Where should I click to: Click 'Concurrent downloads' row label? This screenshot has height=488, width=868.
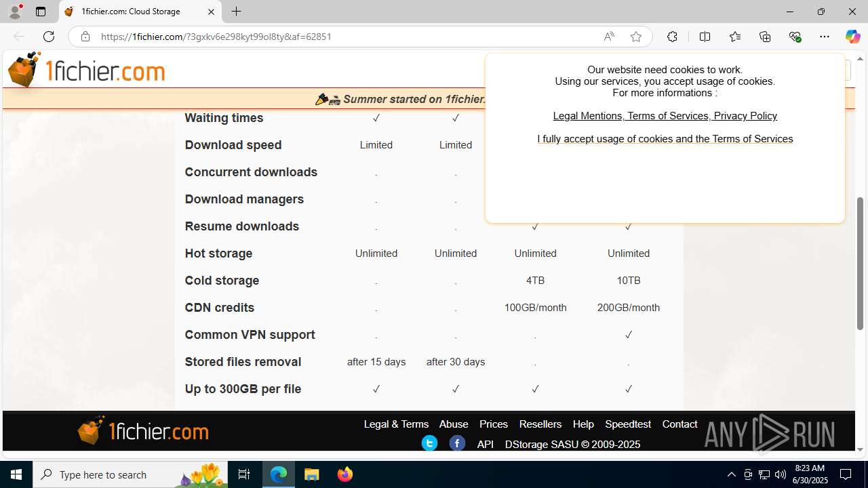pos(251,171)
